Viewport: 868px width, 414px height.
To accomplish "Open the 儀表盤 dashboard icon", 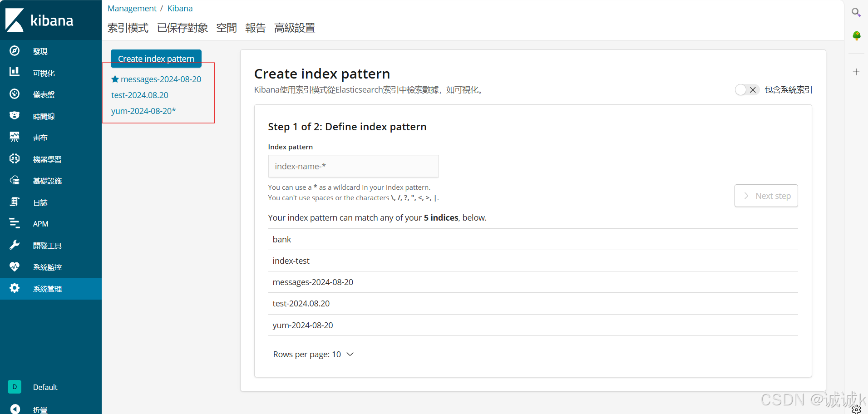I will click(15, 94).
